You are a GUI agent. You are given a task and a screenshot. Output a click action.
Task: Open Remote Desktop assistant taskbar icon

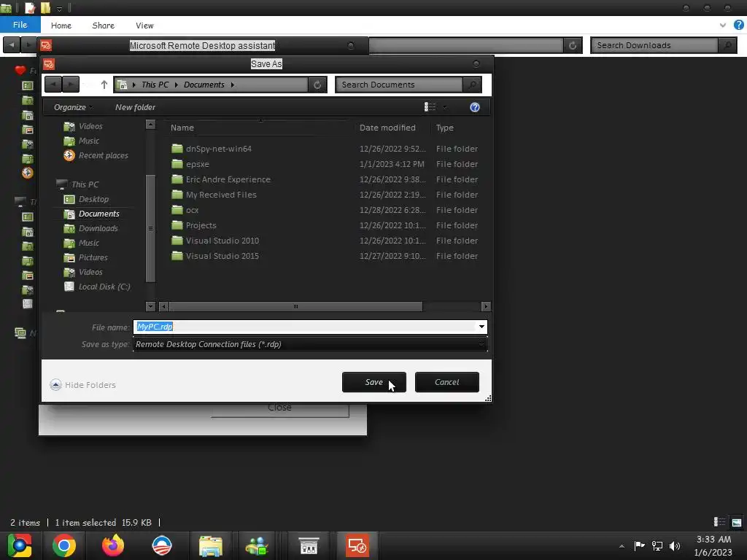tap(357, 545)
